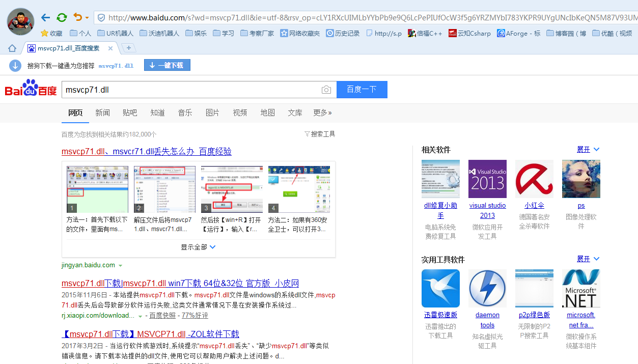Image resolution: width=638 pixels, height=364 pixels.
Task: Switch to the 音乐 tab
Action: pyautogui.click(x=185, y=113)
